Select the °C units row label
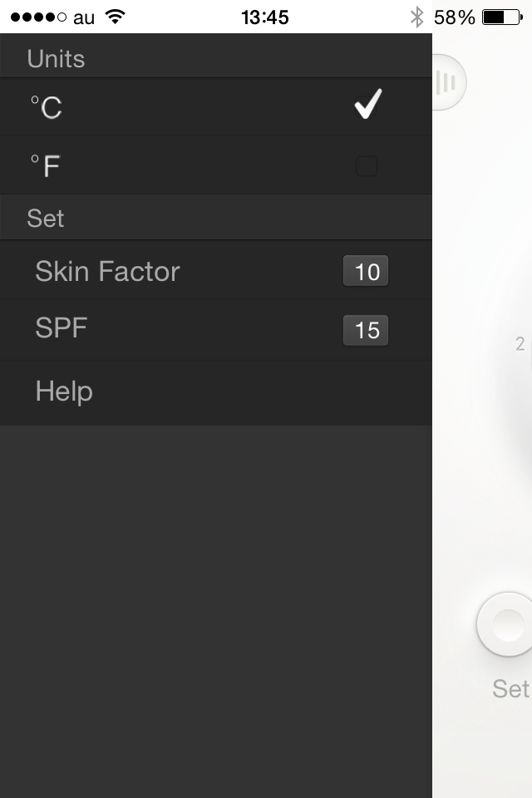 47,107
